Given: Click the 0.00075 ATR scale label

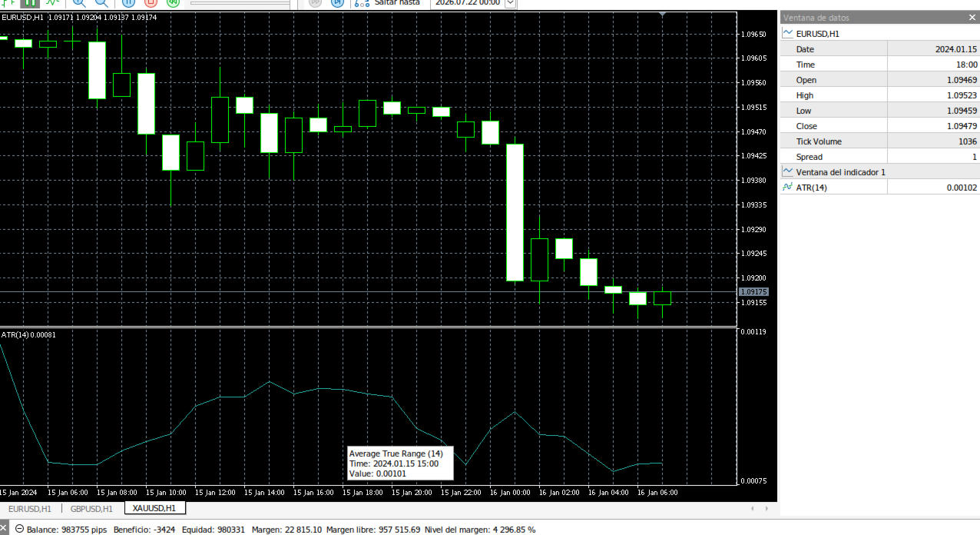Looking at the screenshot, I should pyautogui.click(x=752, y=481).
